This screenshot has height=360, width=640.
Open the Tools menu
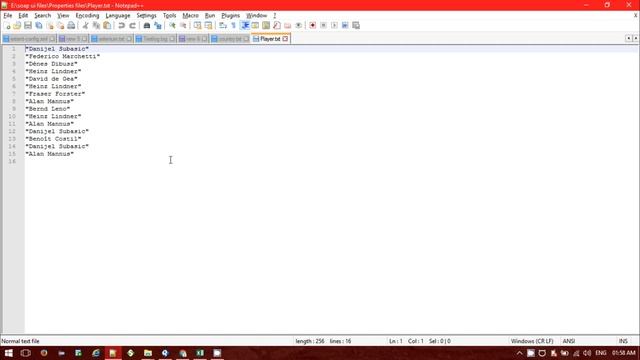click(x=169, y=16)
